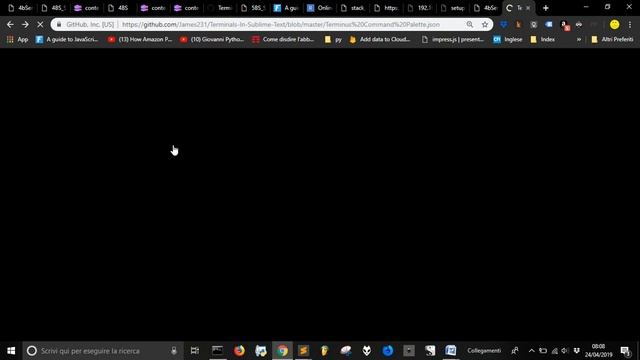Bookmark this page with the star icon
The width and height of the screenshot is (640, 360).
[485, 24]
